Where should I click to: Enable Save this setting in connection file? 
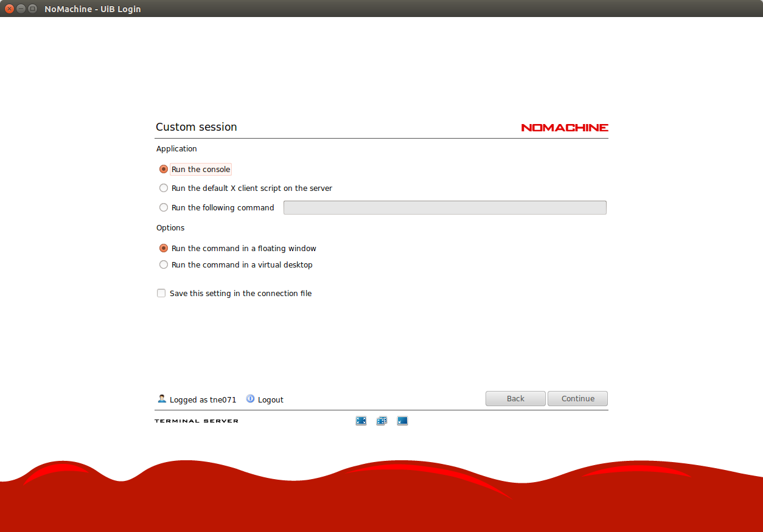[x=161, y=294]
